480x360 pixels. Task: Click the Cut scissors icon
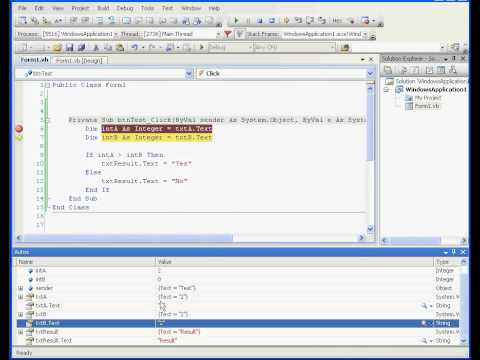coord(96,48)
